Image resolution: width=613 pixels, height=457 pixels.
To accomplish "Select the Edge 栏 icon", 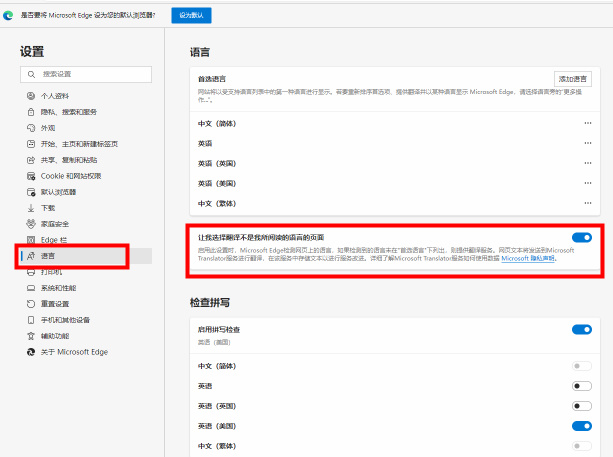I will [x=31, y=240].
